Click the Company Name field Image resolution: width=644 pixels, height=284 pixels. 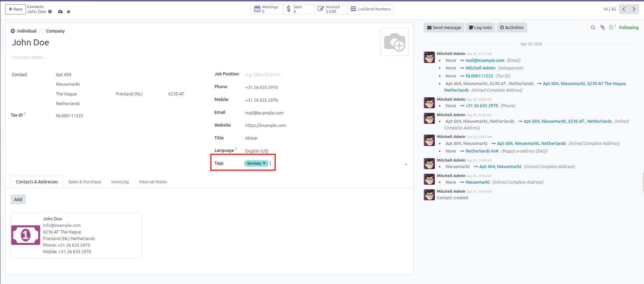click(x=194, y=57)
